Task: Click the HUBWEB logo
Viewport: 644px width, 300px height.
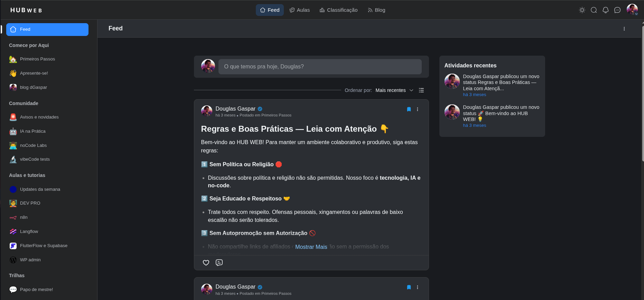Action: click(26, 10)
